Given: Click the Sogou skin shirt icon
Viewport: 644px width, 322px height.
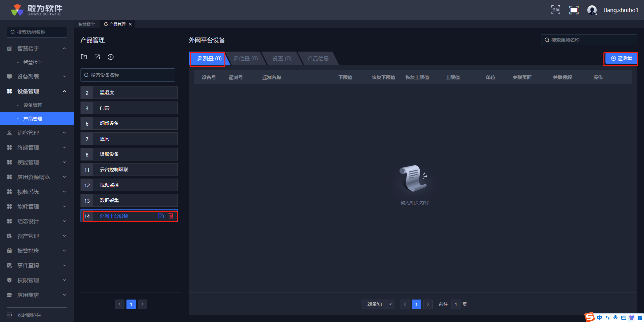Looking at the screenshot, I should (x=632, y=318).
